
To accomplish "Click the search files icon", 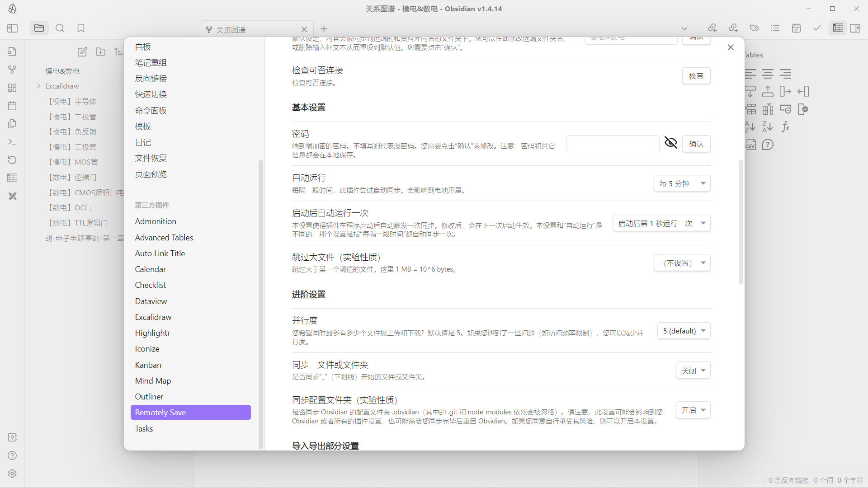I will click(x=60, y=28).
